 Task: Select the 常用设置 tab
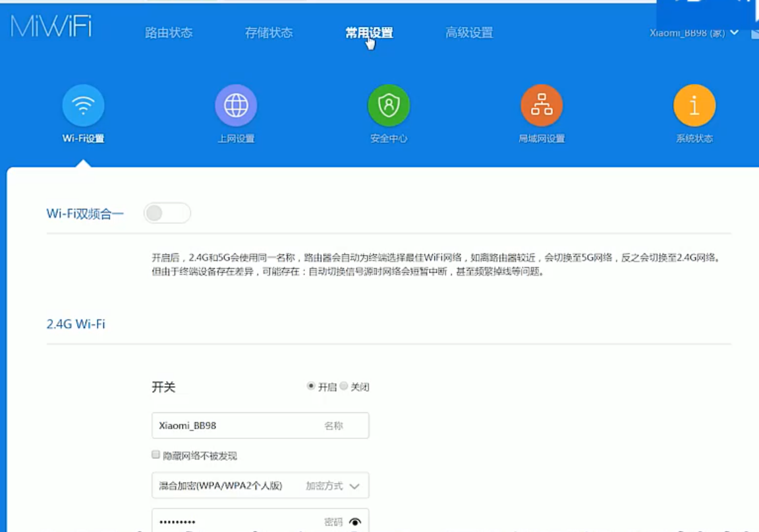(369, 33)
